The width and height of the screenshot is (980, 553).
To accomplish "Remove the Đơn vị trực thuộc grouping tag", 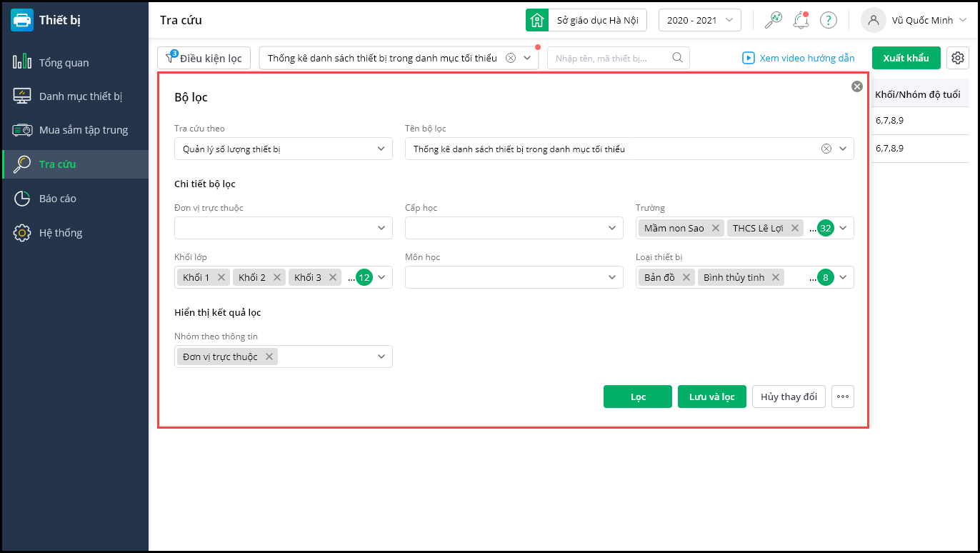I will coord(269,357).
